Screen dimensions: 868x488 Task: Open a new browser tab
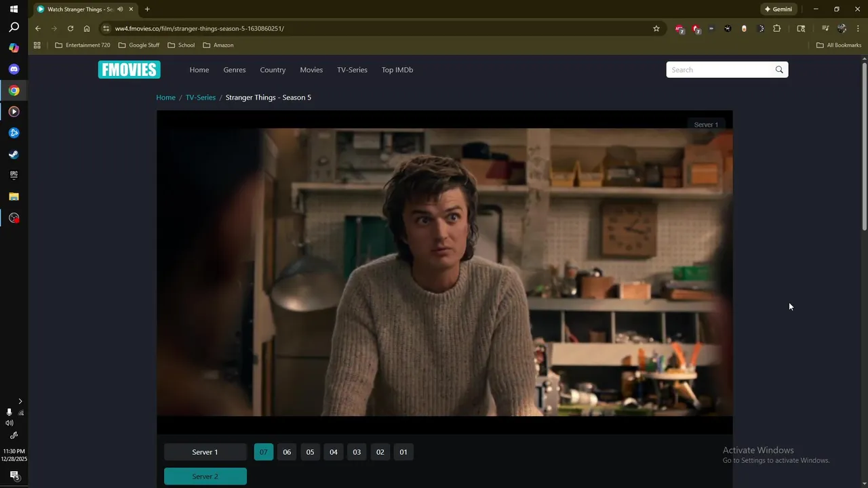(147, 9)
